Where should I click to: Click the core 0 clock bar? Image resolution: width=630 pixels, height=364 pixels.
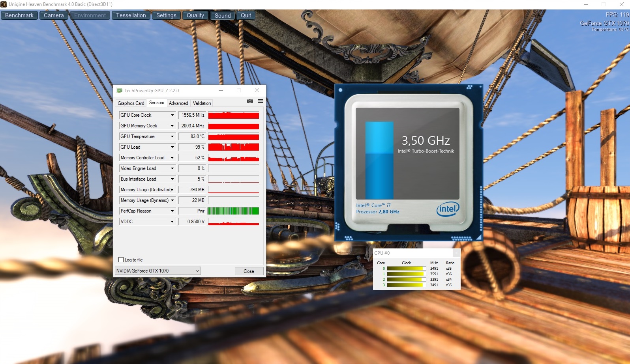point(407,269)
